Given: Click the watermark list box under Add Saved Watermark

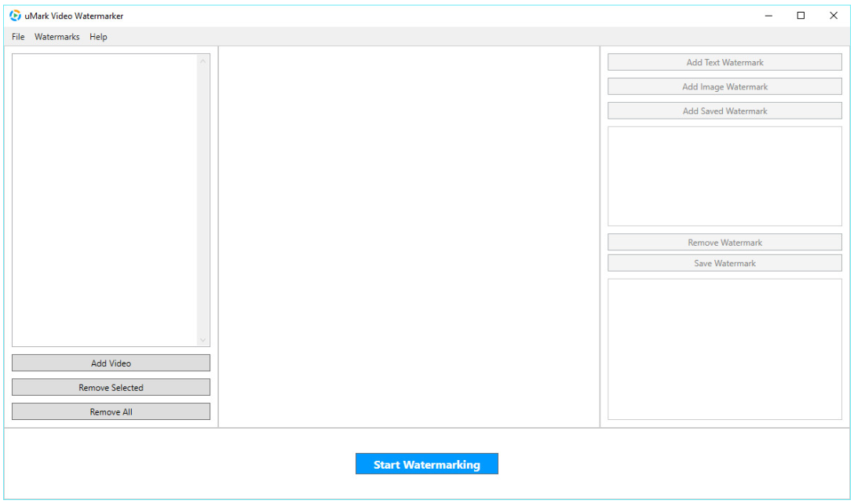Looking at the screenshot, I should tap(724, 176).
